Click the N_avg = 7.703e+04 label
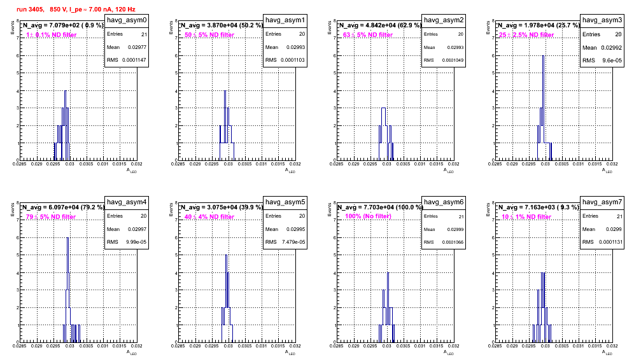Viewport: 634px width, 364px height. (x=380, y=207)
